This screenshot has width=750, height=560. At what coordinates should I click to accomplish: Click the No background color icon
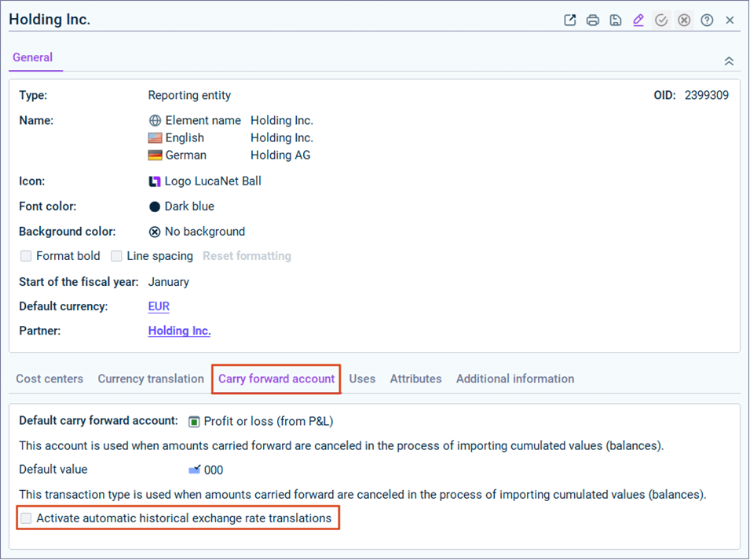tap(155, 232)
